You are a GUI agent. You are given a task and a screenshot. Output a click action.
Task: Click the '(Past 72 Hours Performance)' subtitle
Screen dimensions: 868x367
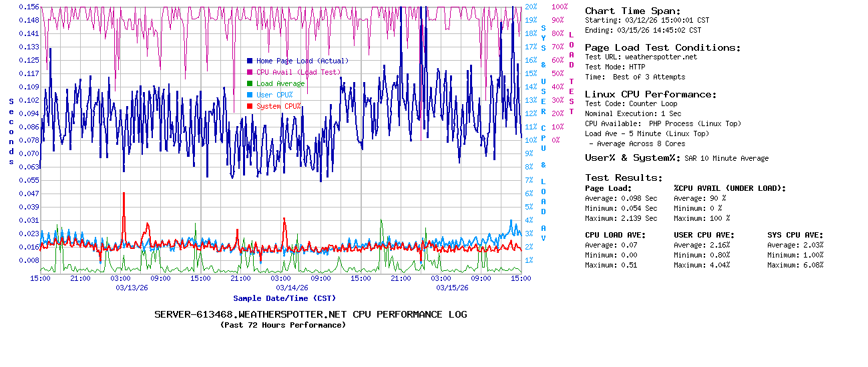coord(283,325)
